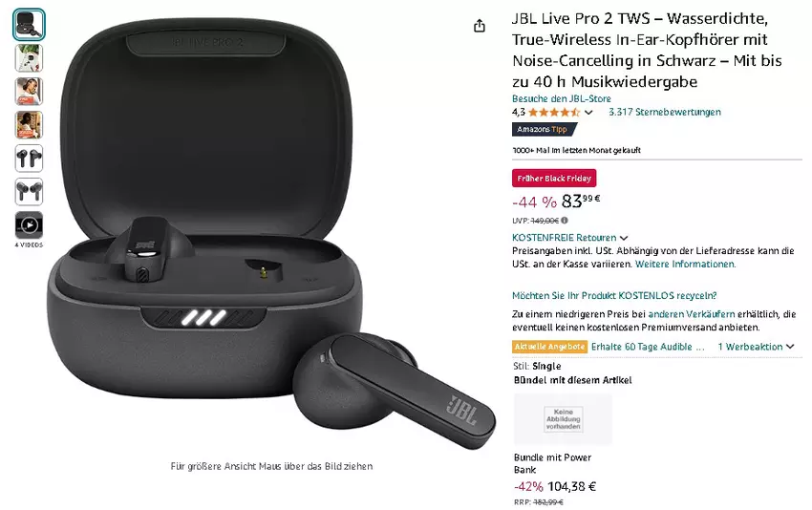
Task: Expand the 1 Werbeaktion dropdown
Action: [x=756, y=347]
